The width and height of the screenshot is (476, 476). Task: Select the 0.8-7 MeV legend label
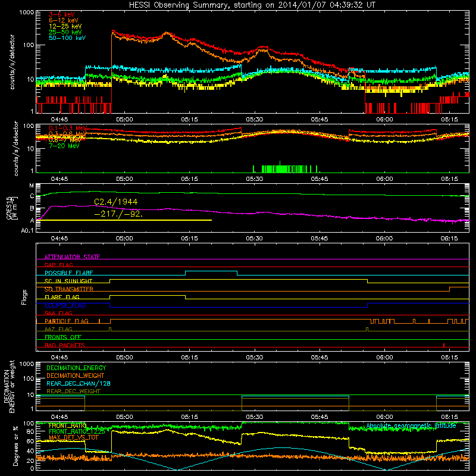pos(64,140)
